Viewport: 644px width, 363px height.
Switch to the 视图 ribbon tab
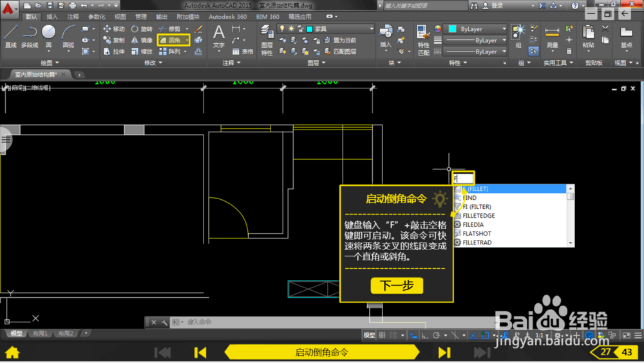click(x=120, y=17)
